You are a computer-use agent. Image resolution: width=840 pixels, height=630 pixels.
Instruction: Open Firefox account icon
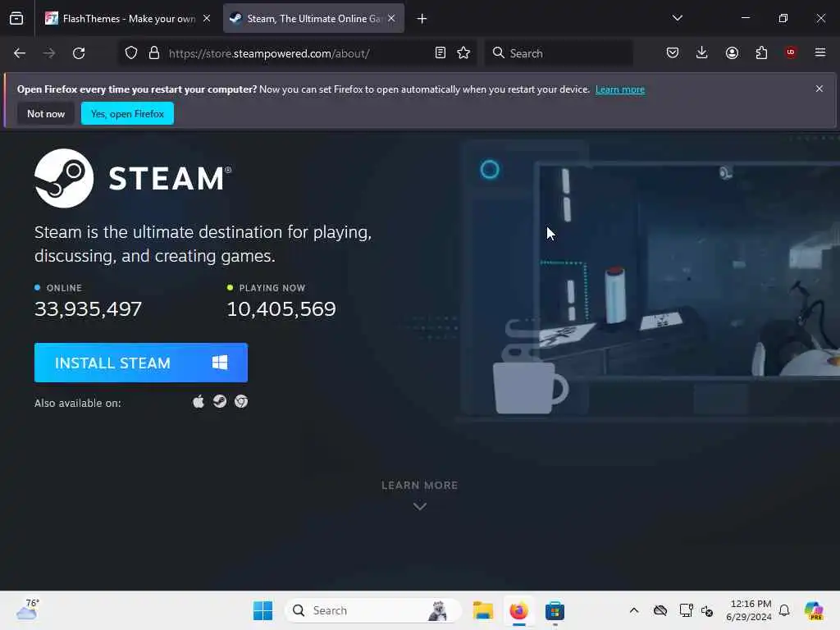tap(732, 52)
